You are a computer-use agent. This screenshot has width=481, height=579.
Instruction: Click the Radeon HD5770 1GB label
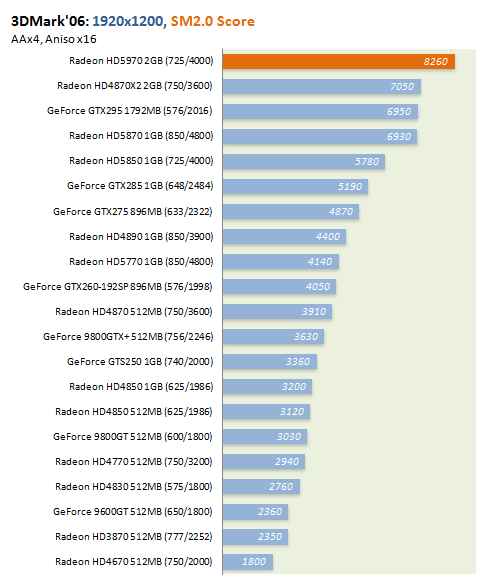pos(141,261)
